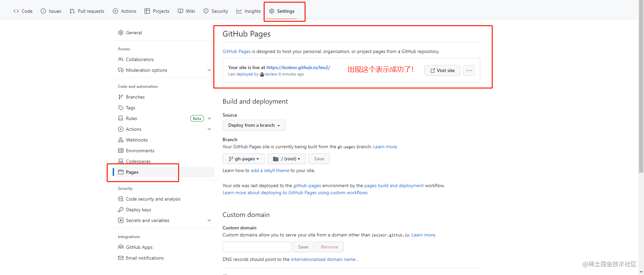Click the Visit site button

442,70
